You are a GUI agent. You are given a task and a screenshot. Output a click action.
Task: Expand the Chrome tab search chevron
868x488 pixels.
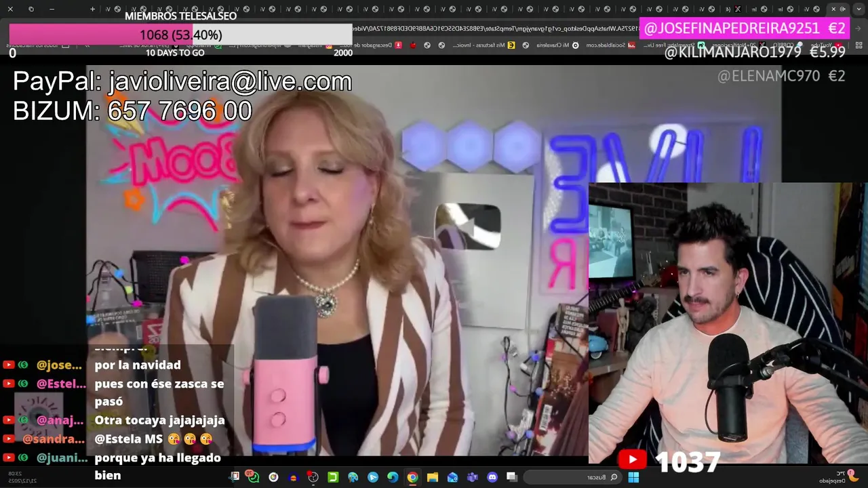(859, 9)
